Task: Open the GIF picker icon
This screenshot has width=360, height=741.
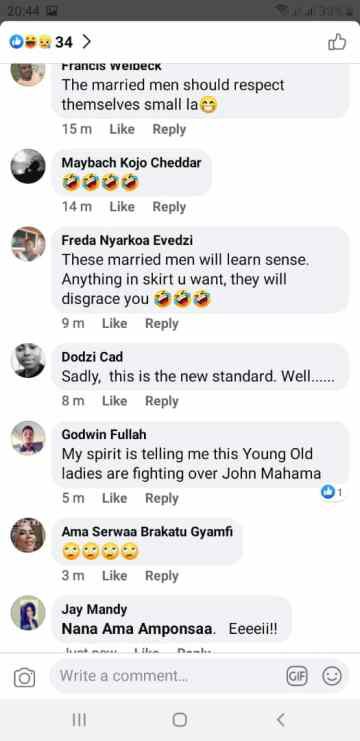Action: click(297, 676)
